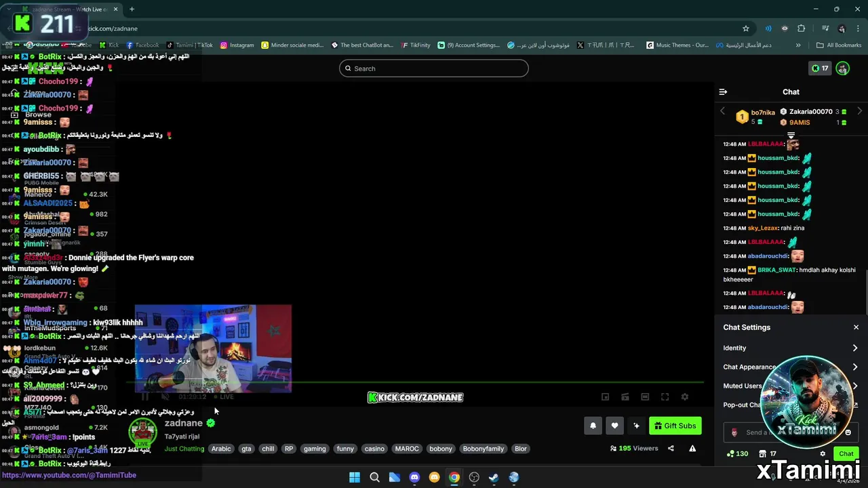
Task: Open the Windows Start menu
Action: tap(355, 477)
